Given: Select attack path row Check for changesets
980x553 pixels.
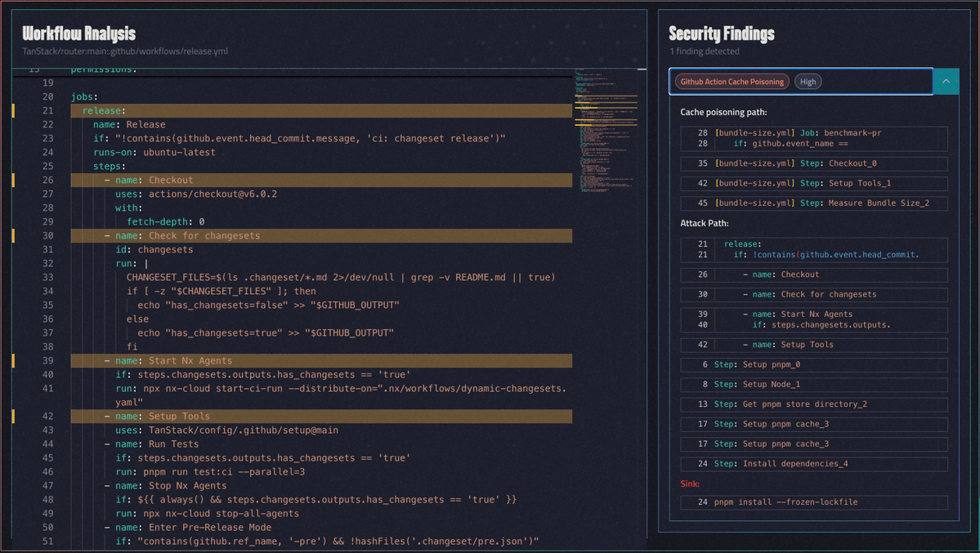Looking at the screenshot, I should tap(814, 294).
